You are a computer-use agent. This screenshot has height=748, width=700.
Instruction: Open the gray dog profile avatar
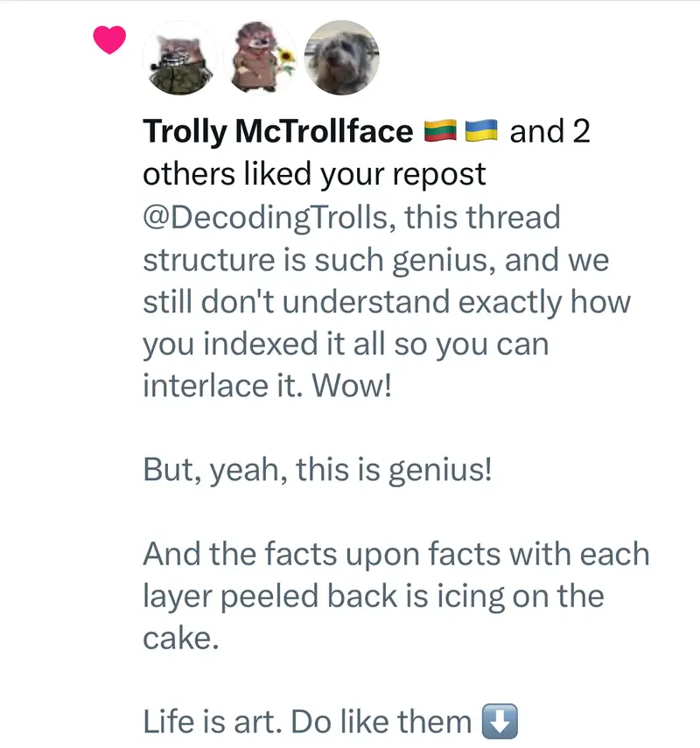[x=342, y=58]
